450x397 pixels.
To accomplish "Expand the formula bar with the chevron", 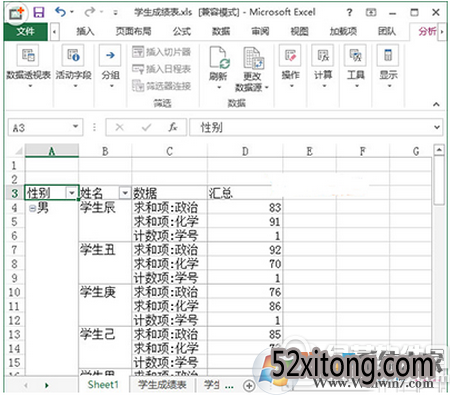I will 437,127.
